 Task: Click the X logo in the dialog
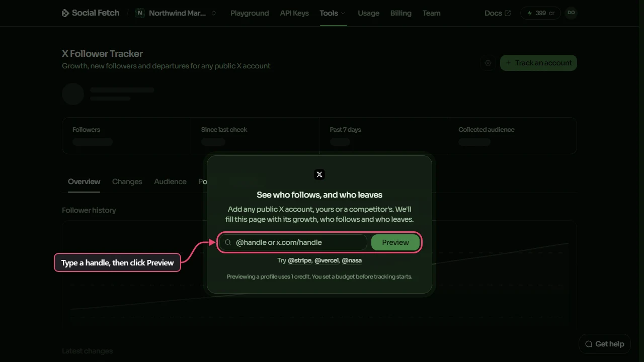(x=319, y=174)
